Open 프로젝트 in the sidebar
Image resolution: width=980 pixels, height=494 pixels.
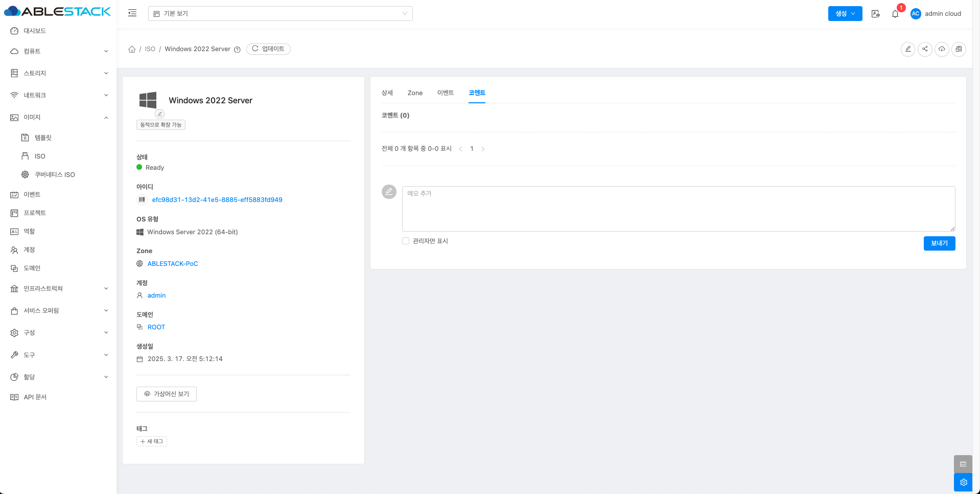[x=59, y=213]
